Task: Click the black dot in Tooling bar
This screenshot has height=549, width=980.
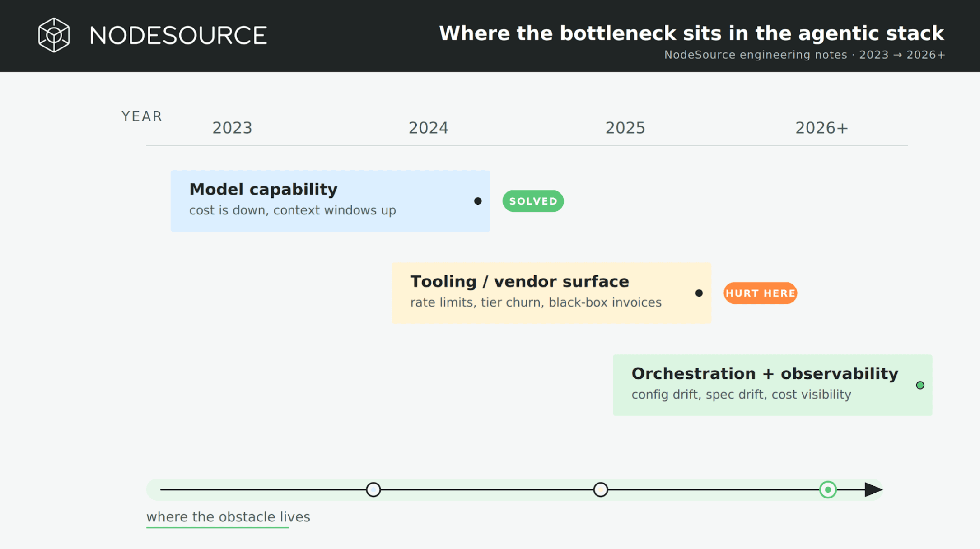Action: 699,293
